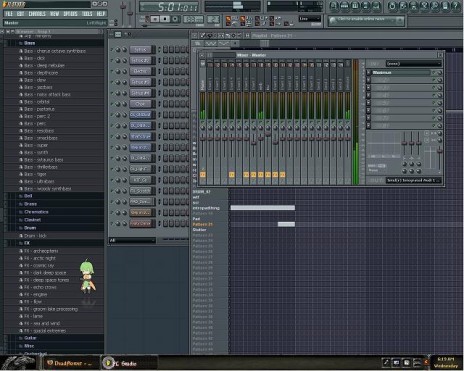Click first step button of Clap channel

point(165,104)
